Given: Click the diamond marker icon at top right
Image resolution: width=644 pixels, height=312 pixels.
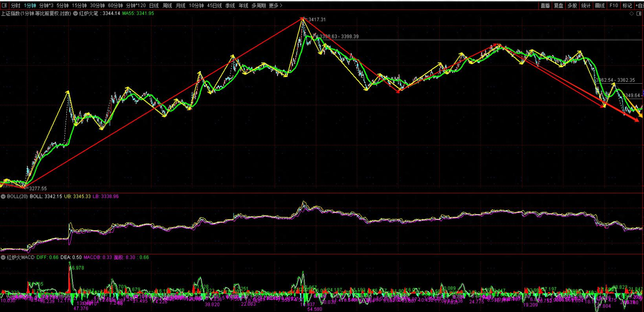Looking at the screenshot, I should (631, 13).
